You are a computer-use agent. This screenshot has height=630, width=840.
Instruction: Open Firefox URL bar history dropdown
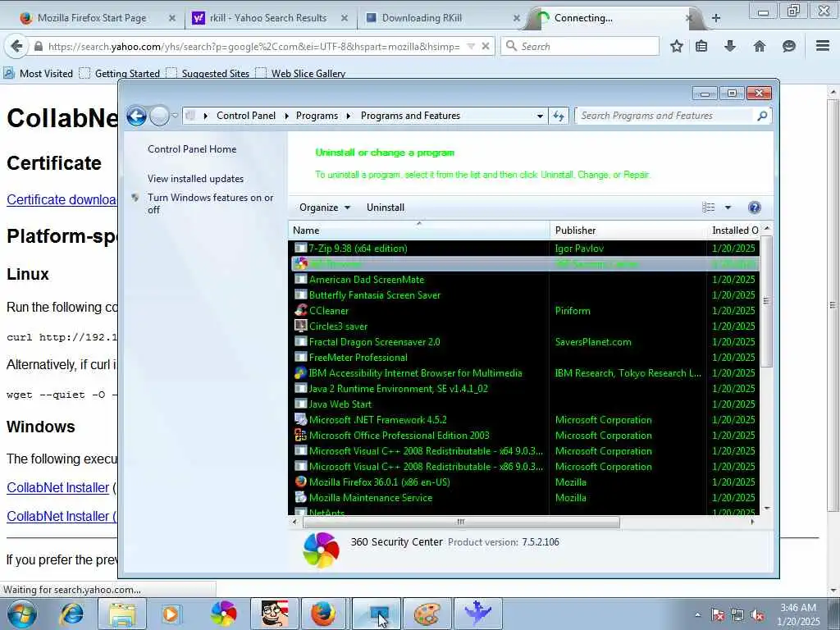tap(470, 47)
